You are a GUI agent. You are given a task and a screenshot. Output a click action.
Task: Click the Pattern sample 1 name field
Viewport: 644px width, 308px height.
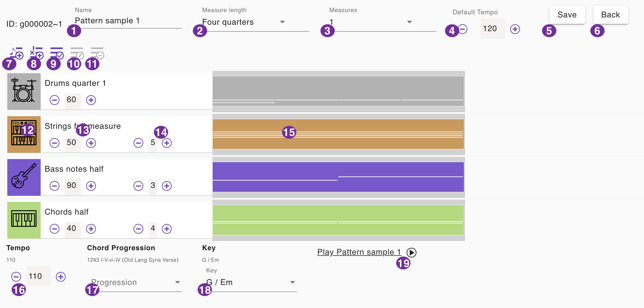click(x=128, y=21)
